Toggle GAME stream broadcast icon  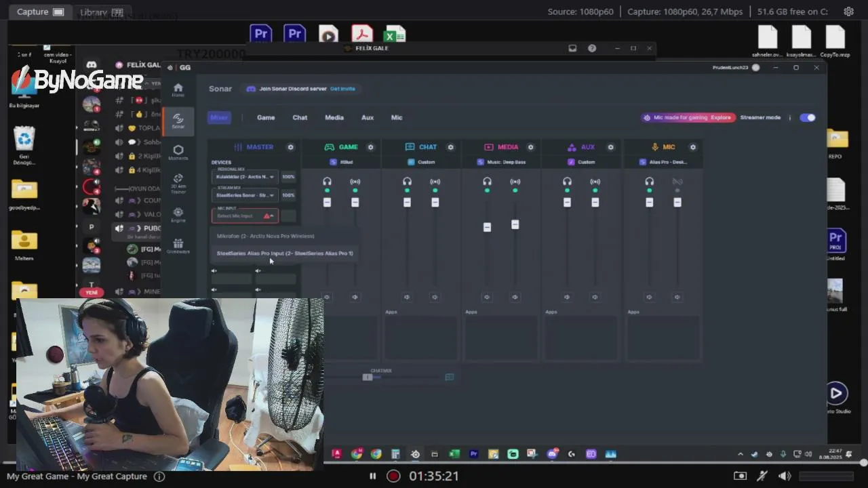point(355,181)
